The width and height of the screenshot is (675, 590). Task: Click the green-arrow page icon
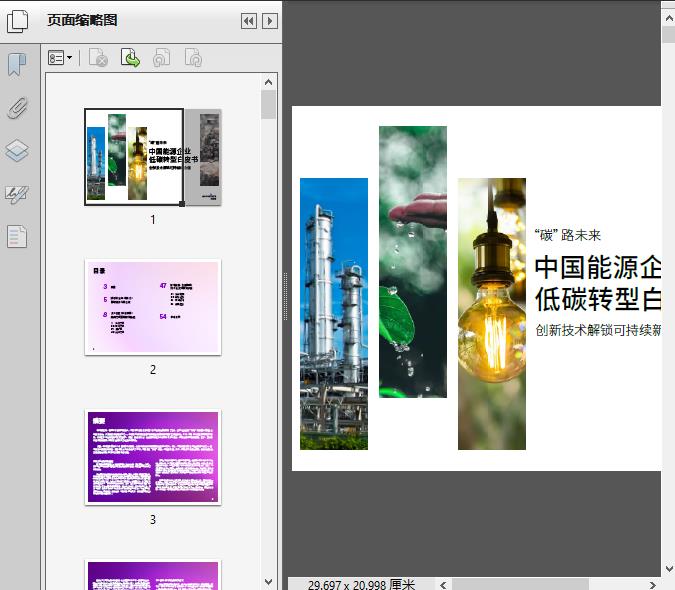point(130,58)
